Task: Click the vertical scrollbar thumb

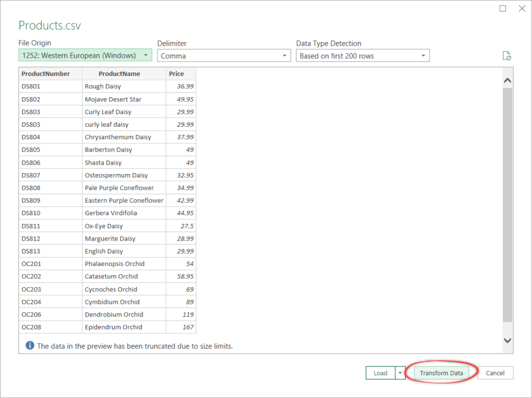Action: pyautogui.click(x=508, y=205)
